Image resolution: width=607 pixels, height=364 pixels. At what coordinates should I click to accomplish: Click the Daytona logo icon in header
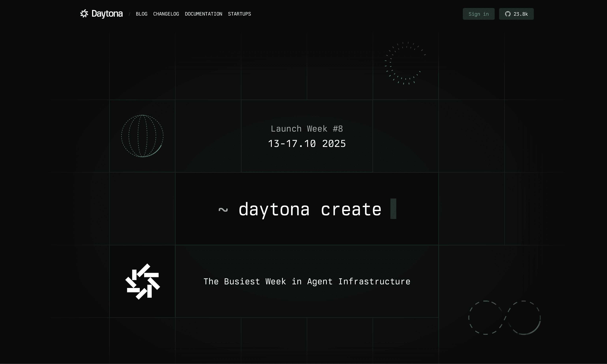coord(84,14)
